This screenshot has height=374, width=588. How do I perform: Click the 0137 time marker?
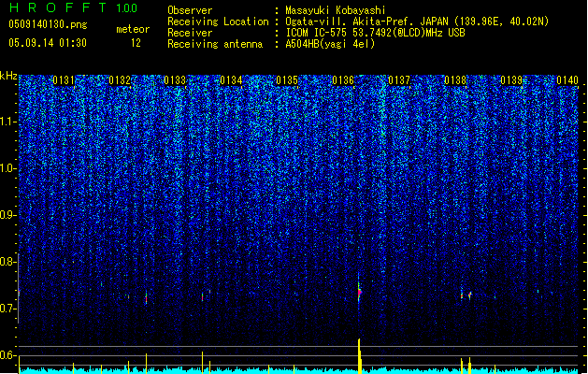pos(399,80)
